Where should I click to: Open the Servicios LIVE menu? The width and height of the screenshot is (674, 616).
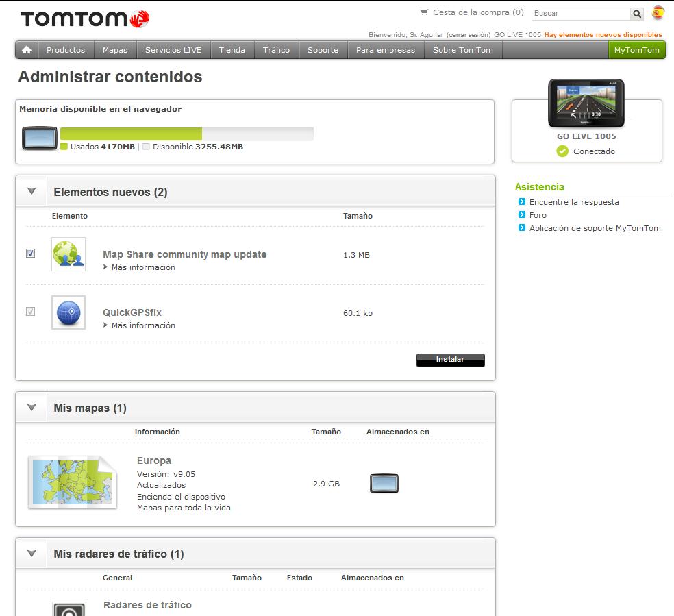[x=173, y=50]
